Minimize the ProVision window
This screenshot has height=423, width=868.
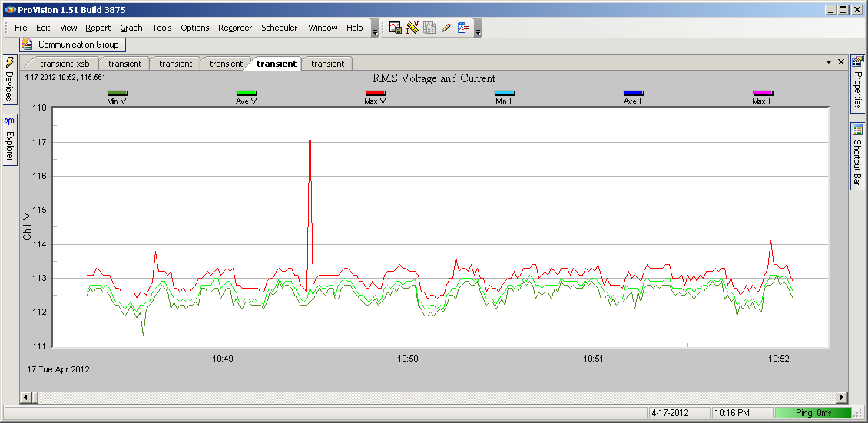(x=831, y=9)
